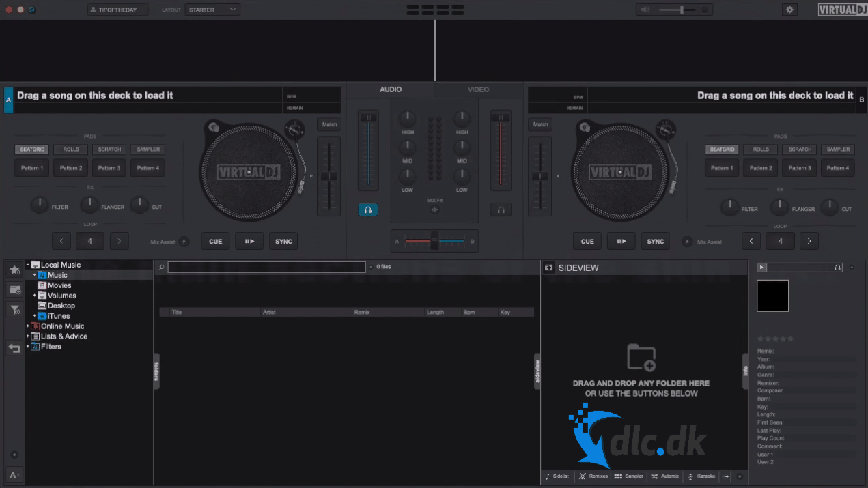
Task: Click the back arrow icon in browser sidebar
Action: click(x=14, y=348)
